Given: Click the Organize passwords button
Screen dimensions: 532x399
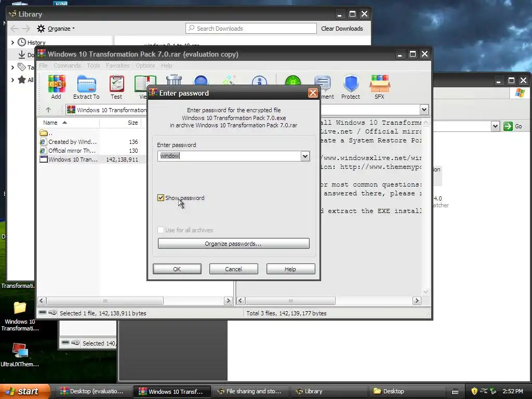Looking at the screenshot, I should point(233,244).
